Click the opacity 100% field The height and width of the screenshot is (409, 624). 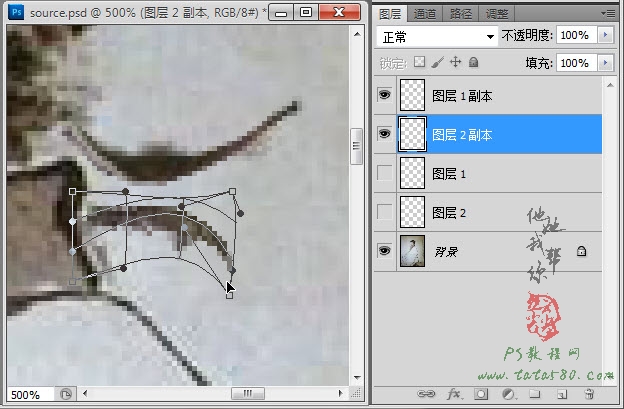576,35
